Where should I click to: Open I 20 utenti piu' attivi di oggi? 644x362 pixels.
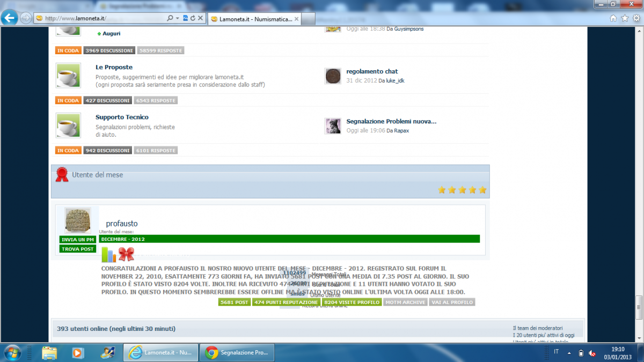pos(543,335)
